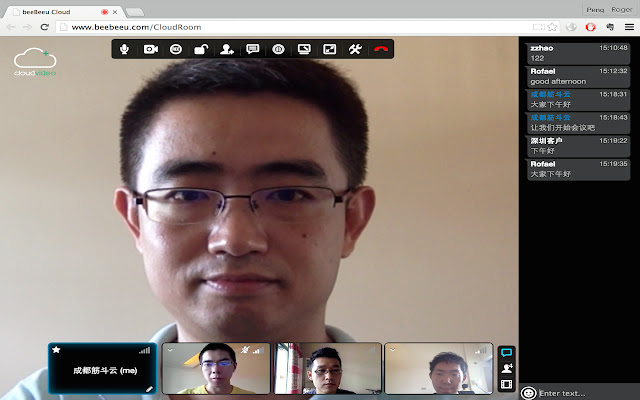Edit my display name with the pencil icon
The image size is (640, 400).
tap(149, 389)
